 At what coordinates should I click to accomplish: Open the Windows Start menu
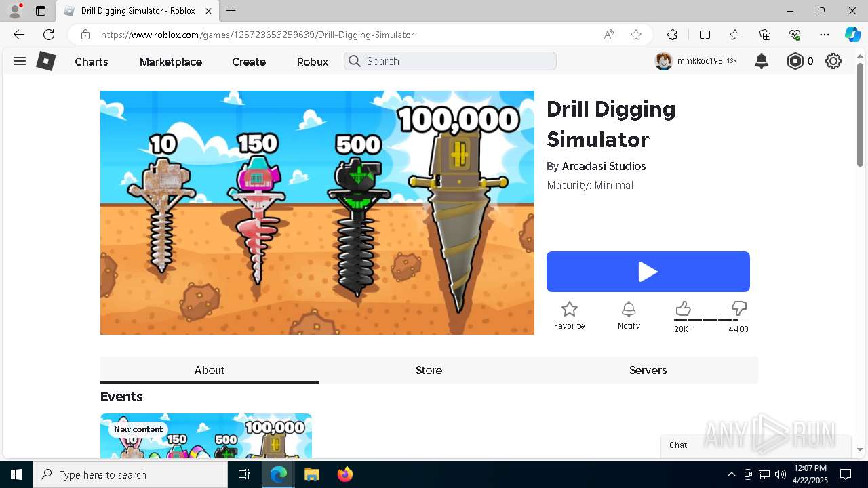point(16,474)
